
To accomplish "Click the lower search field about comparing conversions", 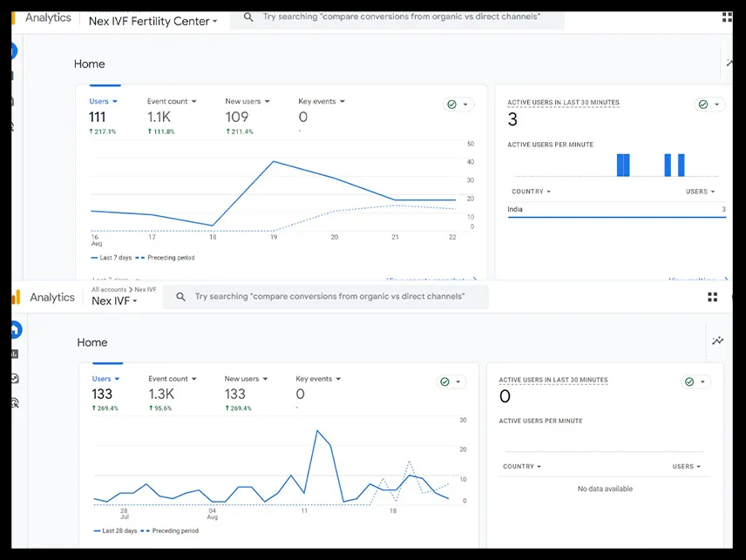I will point(326,297).
